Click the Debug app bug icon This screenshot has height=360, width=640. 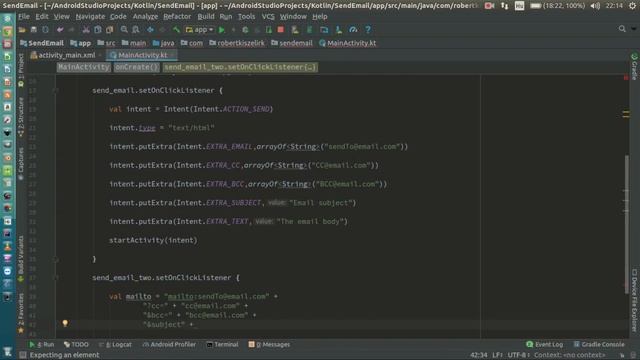tap(245, 30)
